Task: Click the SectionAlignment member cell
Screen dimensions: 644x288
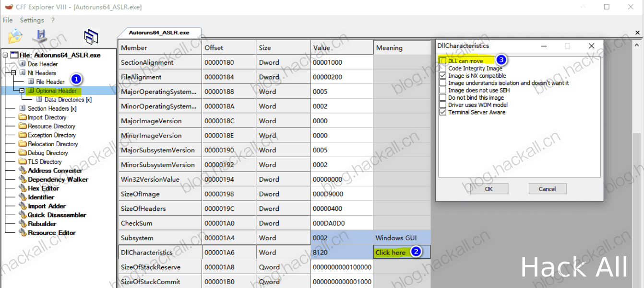Action: [x=160, y=62]
